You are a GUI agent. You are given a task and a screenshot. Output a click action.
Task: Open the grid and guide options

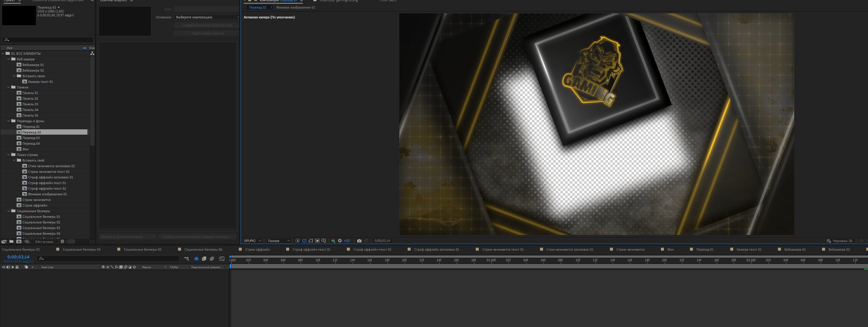[x=324, y=241]
